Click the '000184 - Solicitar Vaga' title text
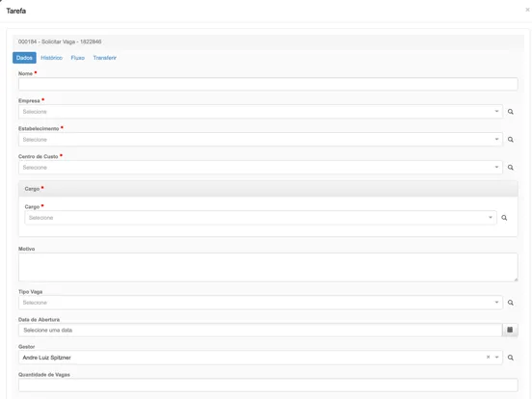This screenshot has width=532, height=399. tap(60, 41)
